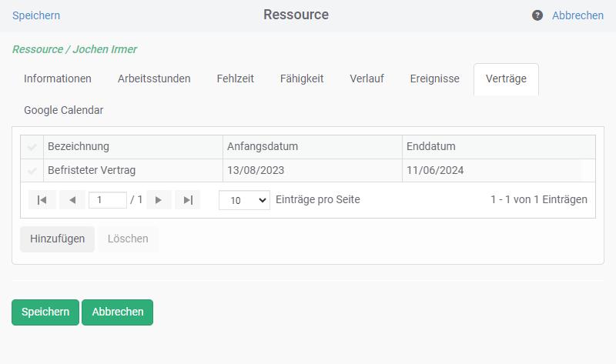Switch to the Informationen tab
The height and width of the screenshot is (364, 616).
point(58,78)
